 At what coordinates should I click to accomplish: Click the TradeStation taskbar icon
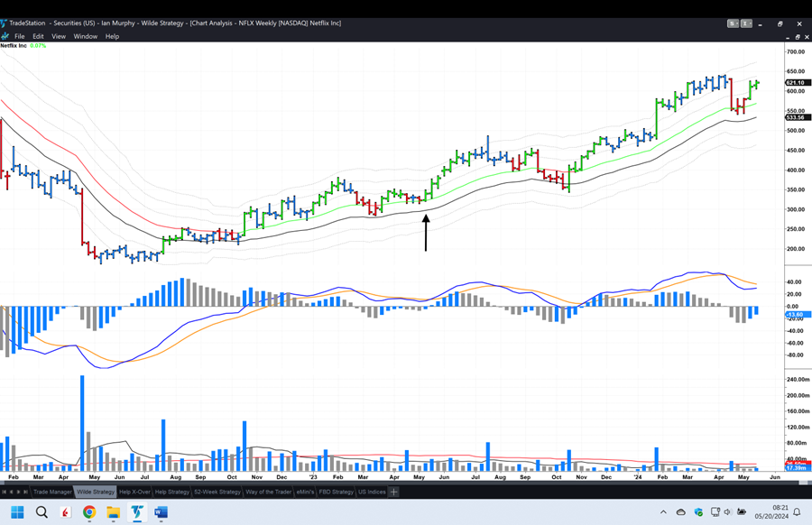pos(137,512)
